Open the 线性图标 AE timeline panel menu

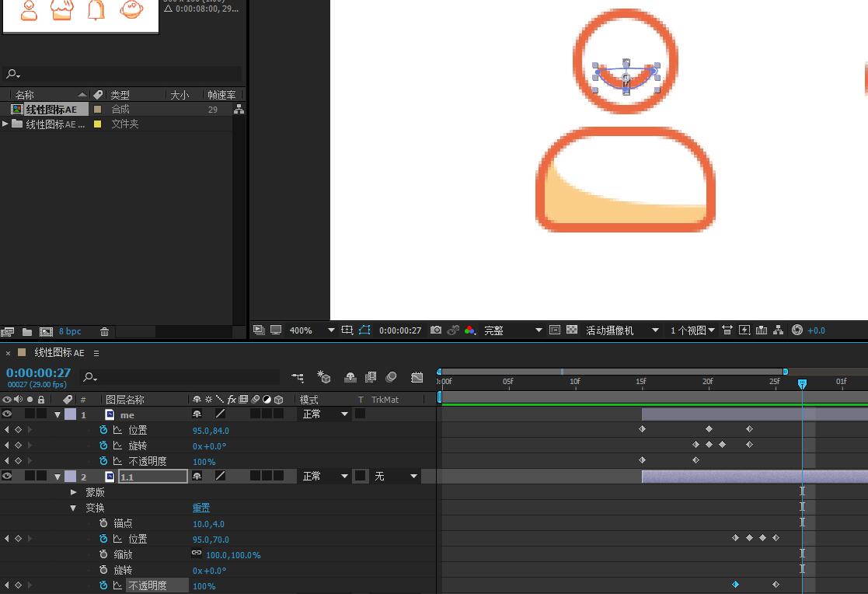(x=96, y=353)
